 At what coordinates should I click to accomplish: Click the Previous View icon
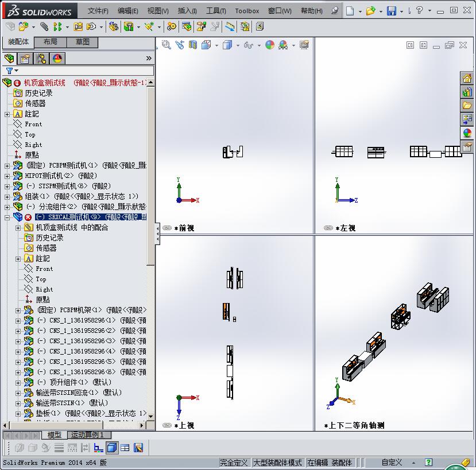coord(180,45)
